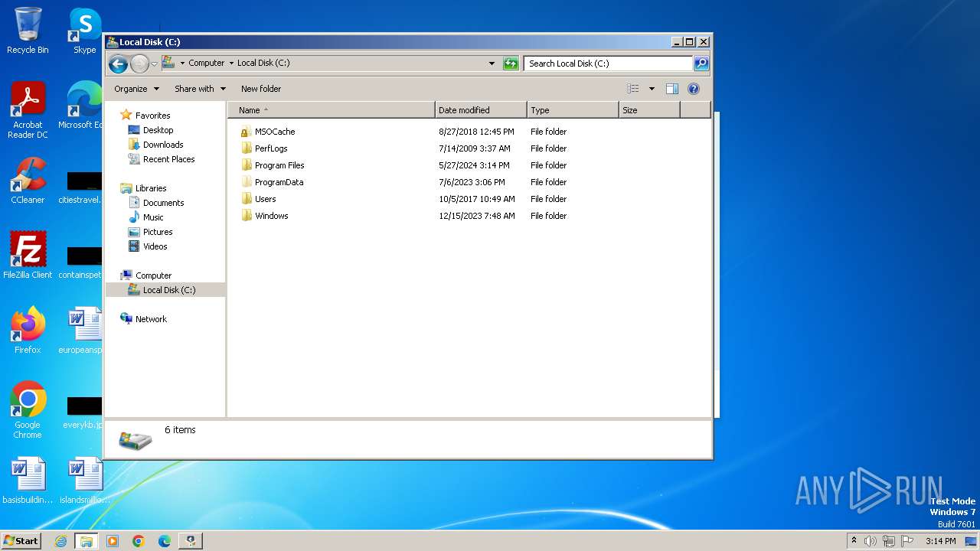Image resolution: width=980 pixels, height=551 pixels.
Task: Select the islandsmillio... Word document
Action: pyautogui.click(x=85, y=481)
